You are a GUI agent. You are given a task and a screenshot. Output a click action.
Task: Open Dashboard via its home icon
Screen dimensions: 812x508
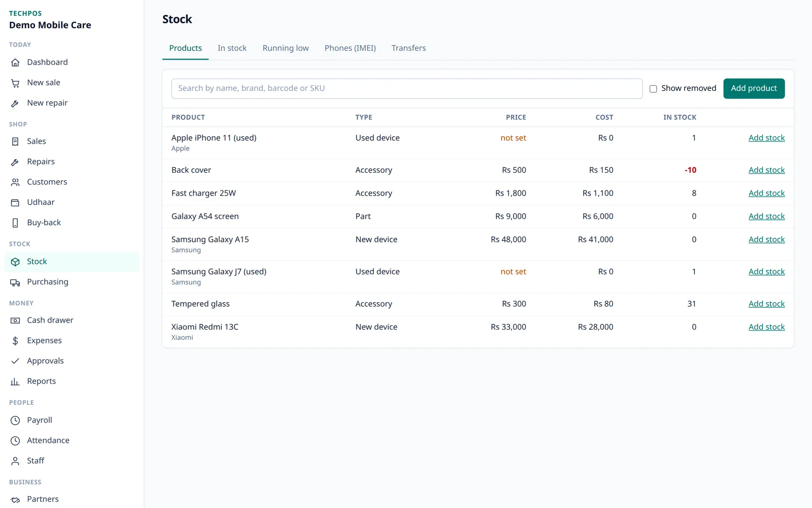click(x=15, y=62)
